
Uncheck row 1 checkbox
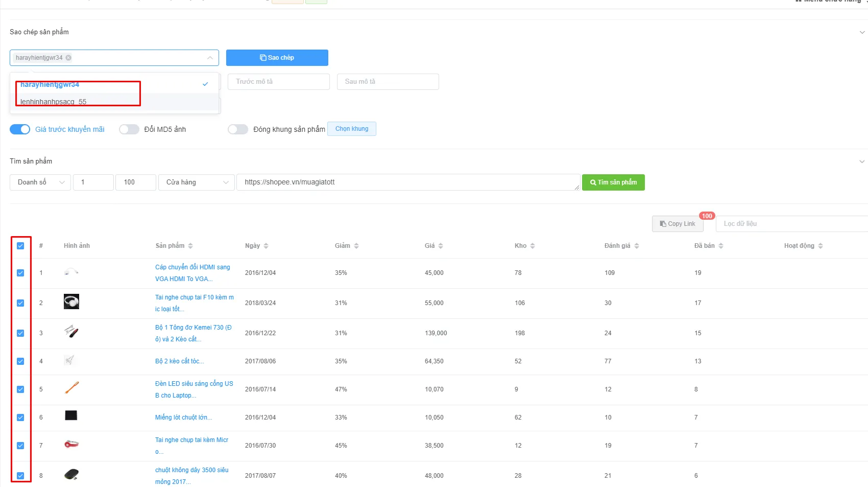click(x=20, y=273)
